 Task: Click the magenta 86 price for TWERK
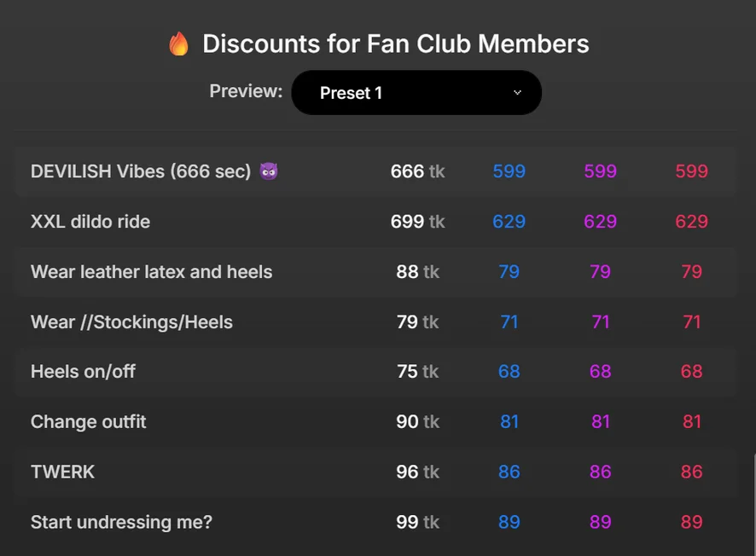coord(600,472)
